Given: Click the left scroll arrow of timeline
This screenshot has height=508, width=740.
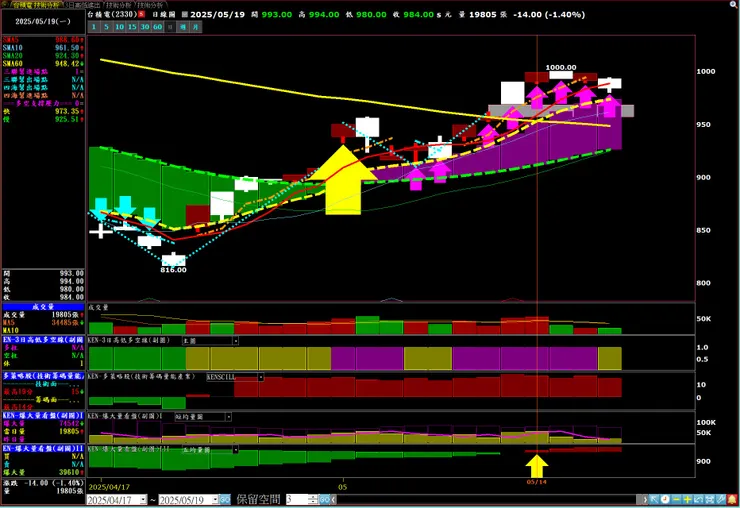Looking at the screenshot, I should pos(334,499).
